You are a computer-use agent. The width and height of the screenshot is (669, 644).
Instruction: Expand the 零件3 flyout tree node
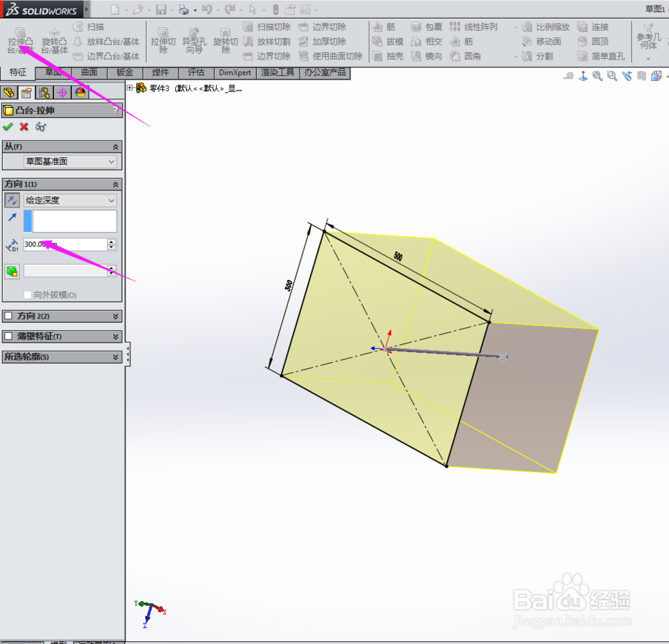point(130,88)
